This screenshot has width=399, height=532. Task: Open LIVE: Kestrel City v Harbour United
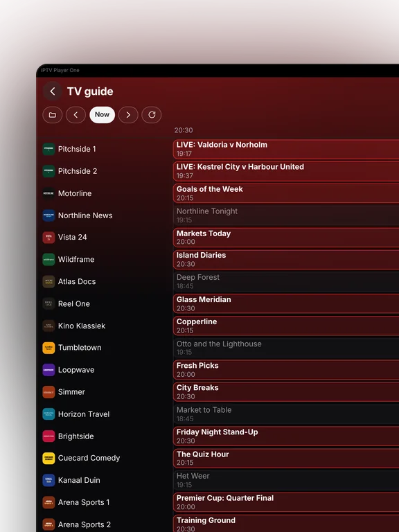click(x=286, y=171)
